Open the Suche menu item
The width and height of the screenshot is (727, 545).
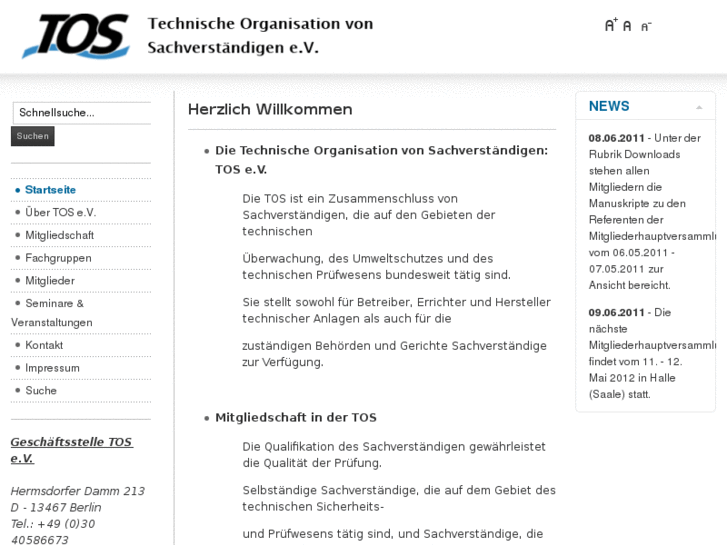41,391
